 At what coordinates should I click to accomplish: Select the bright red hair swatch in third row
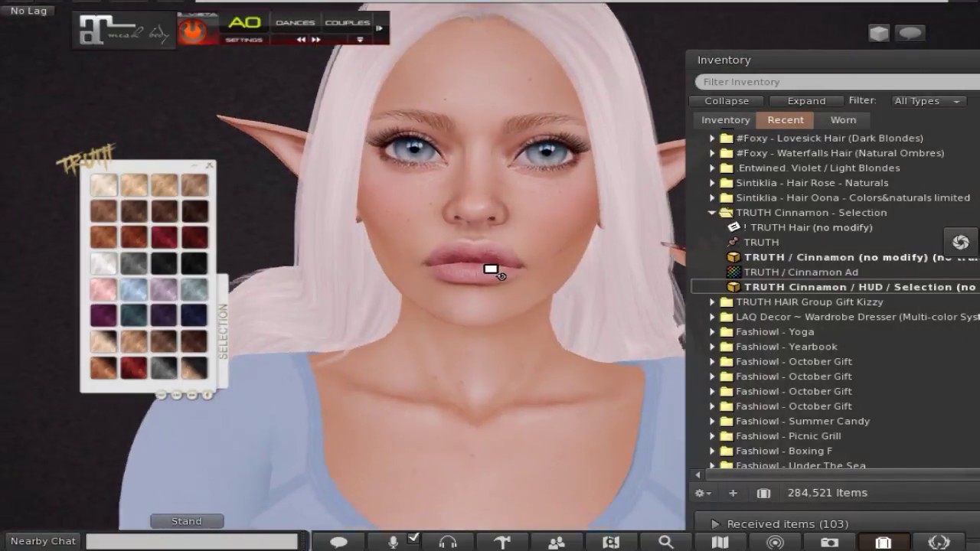[164, 237]
